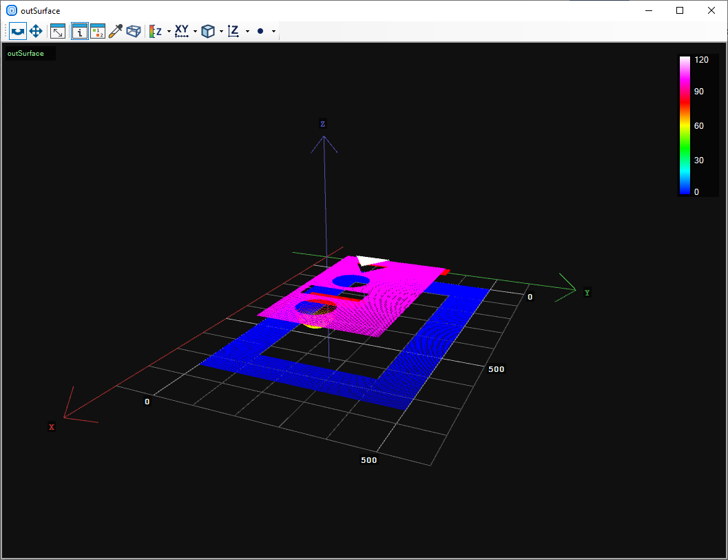Click the Z axis scale icon

233,32
